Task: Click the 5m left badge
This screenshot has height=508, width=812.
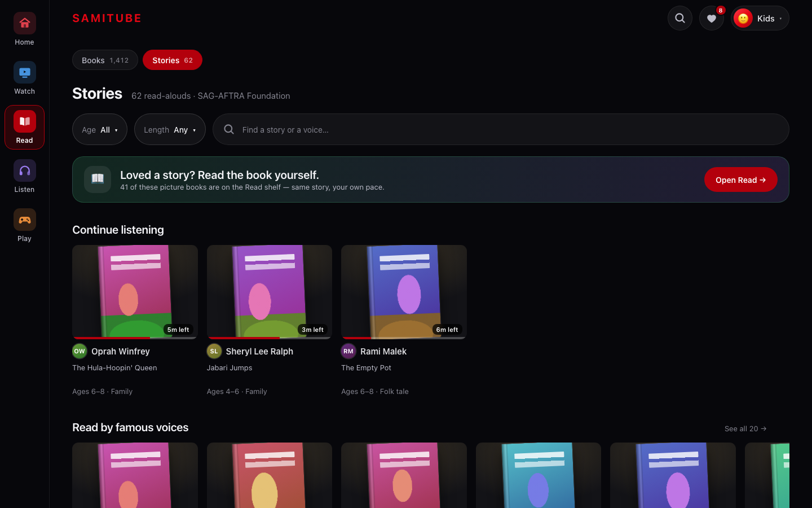Action: click(x=178, y=330)
